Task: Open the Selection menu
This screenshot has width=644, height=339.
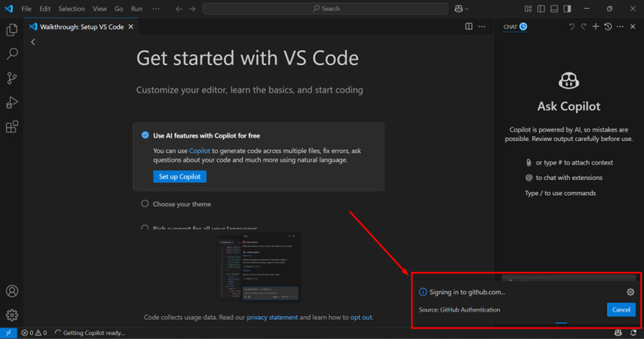Action: click(71, 9)
